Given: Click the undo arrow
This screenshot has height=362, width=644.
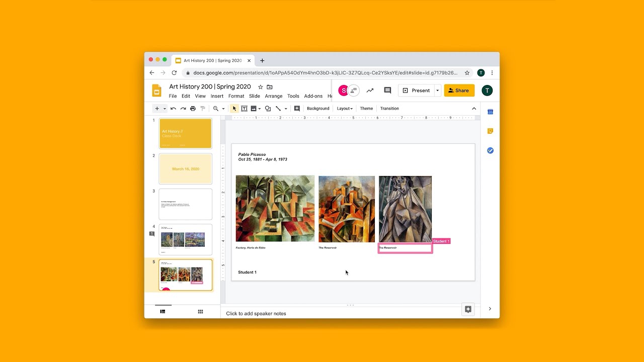Looking at the screenshot, I should pos(173,109).
